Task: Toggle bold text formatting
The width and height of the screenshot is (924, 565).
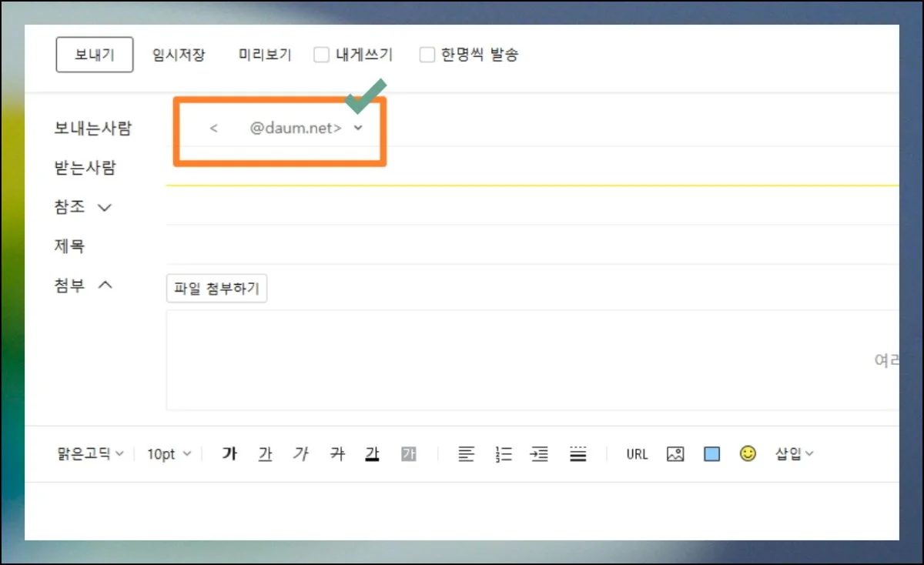Action: 229,453
